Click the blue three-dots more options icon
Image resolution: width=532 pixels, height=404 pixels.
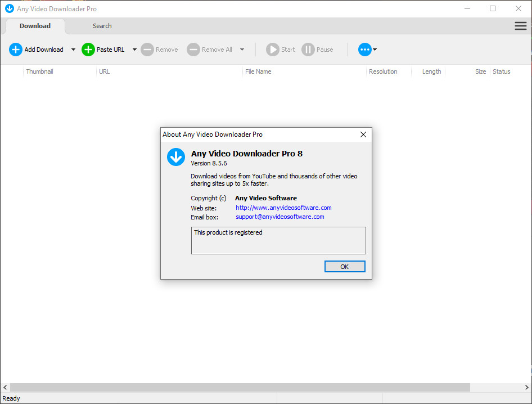pos(365,50)
